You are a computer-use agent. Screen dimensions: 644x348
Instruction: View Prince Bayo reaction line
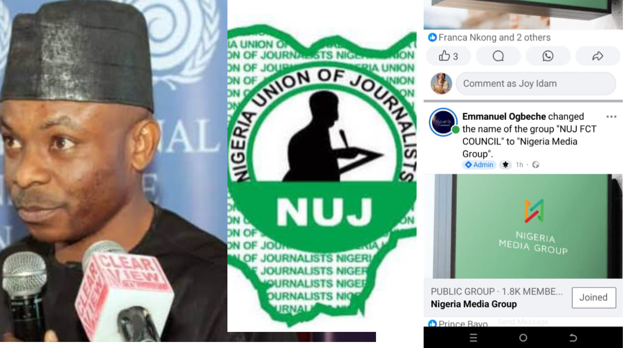coord(458,323)
